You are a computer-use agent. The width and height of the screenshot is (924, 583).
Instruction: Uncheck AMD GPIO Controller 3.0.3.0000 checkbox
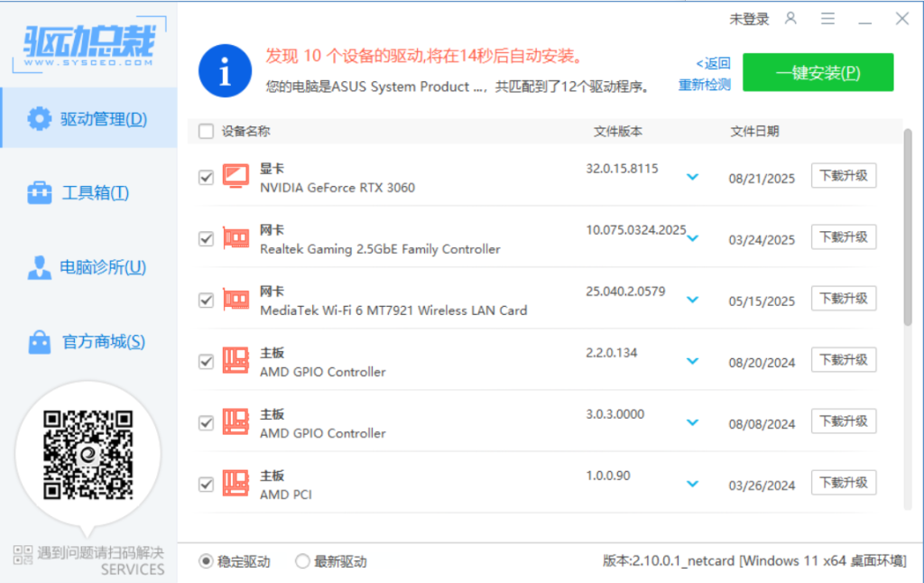pyautogui.click(x=206, y=422)
